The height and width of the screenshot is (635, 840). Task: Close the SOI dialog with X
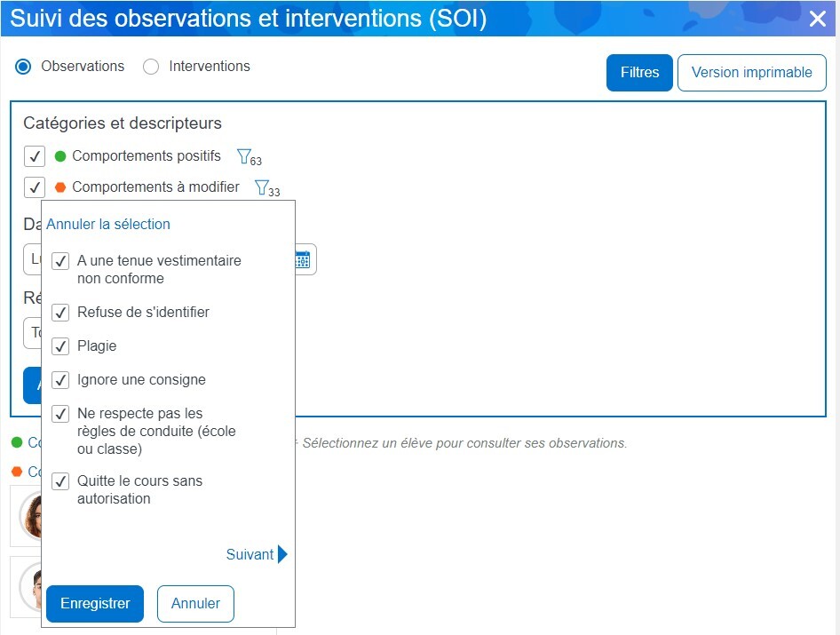click(x=817, y=19)
